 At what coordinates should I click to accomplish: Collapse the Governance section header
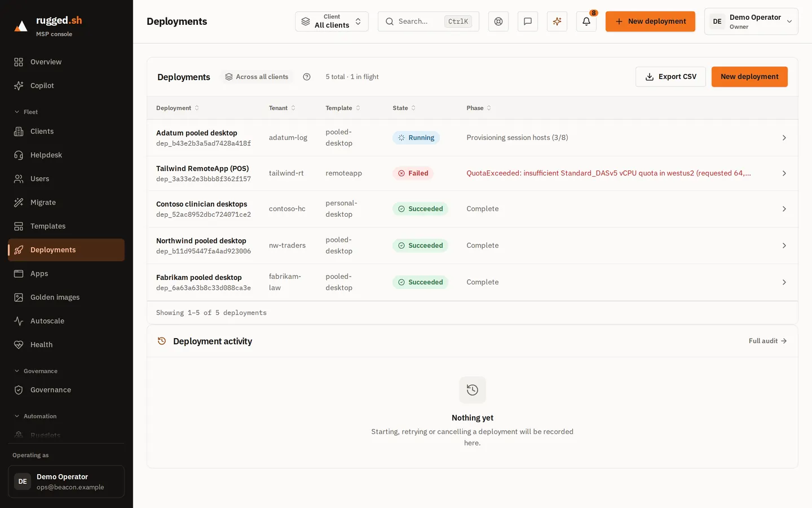click(x=36, y=371)
